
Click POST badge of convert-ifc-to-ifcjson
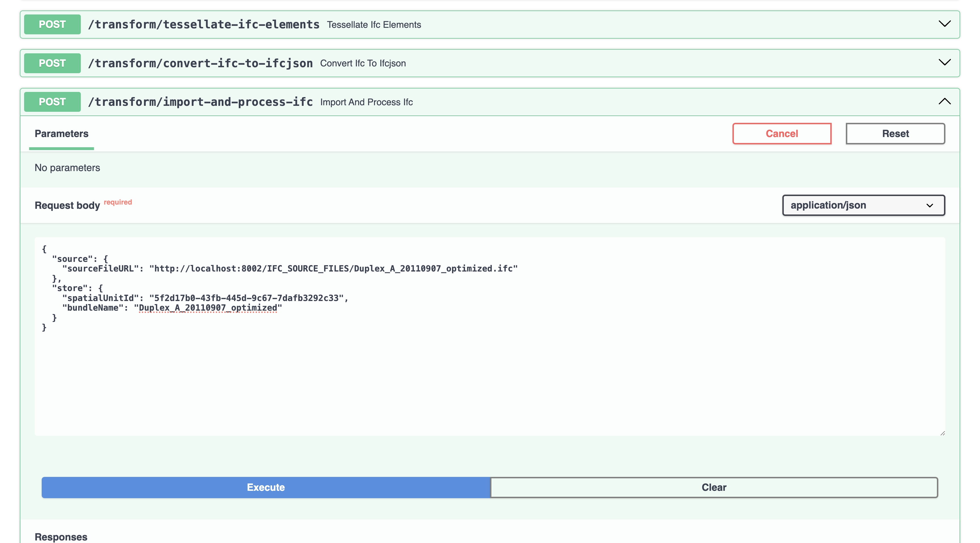52,63
